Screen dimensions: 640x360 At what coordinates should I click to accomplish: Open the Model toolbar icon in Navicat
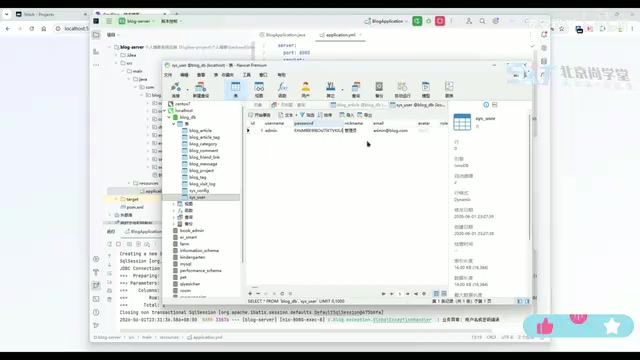click(x=426, y=89)
